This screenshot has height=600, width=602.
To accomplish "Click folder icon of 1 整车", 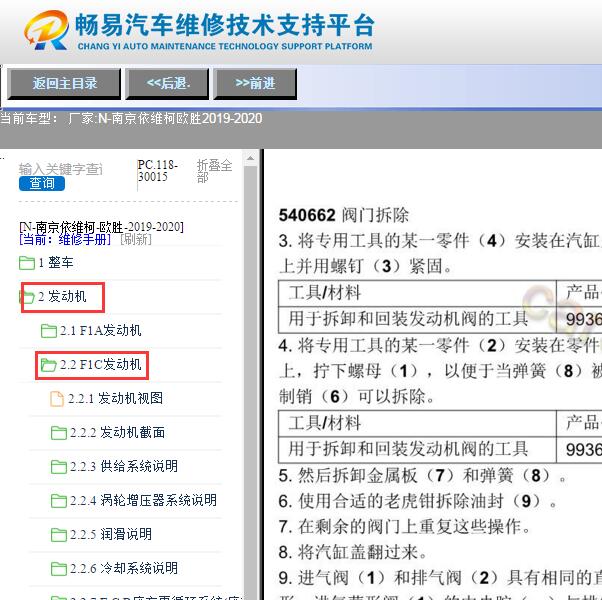I will click(27, 263).
